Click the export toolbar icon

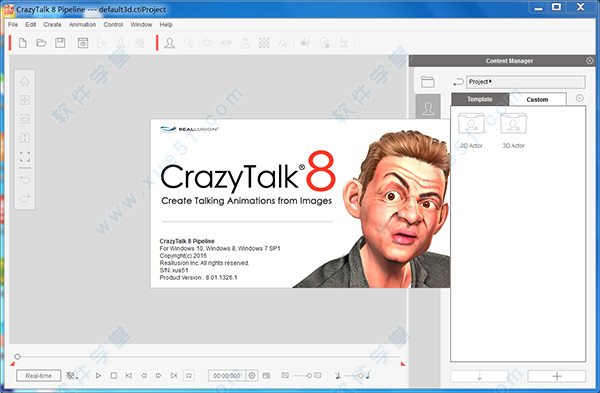tap(102, 43)
